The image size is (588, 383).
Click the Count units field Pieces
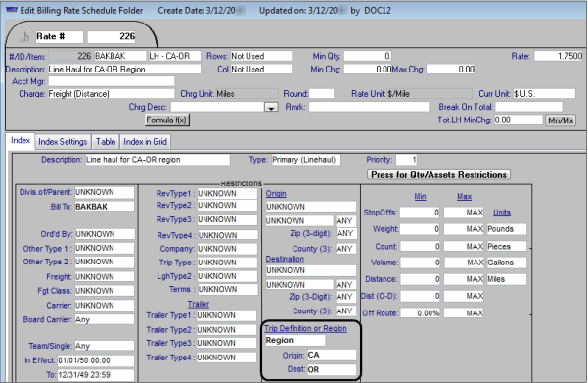click(506, 247)
